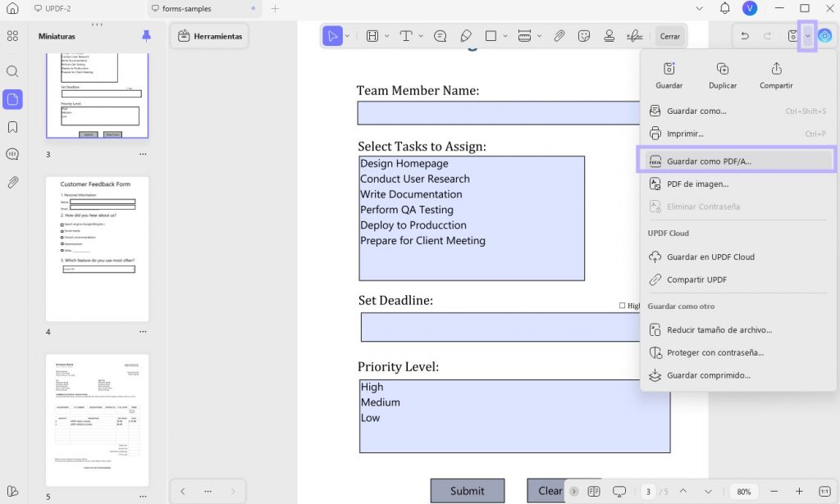
Task: Expand the tab list chevron in title bar
Action: [x=699, y=8]
